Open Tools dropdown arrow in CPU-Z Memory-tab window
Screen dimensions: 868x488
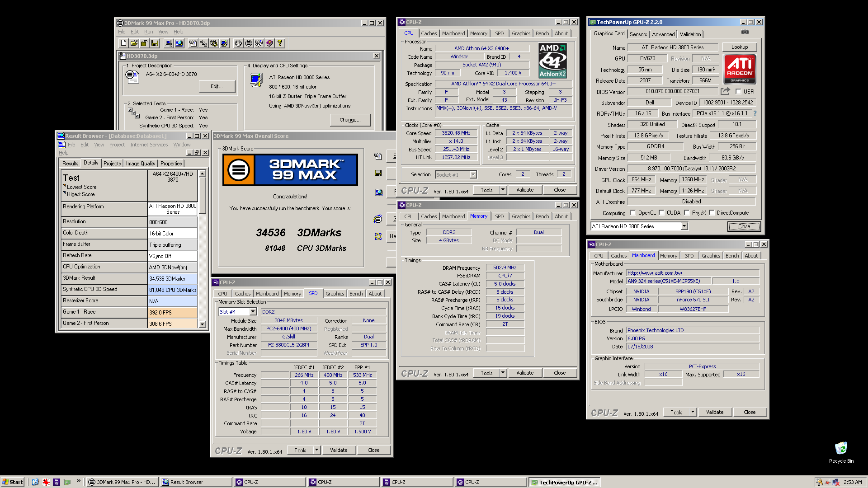503,373
